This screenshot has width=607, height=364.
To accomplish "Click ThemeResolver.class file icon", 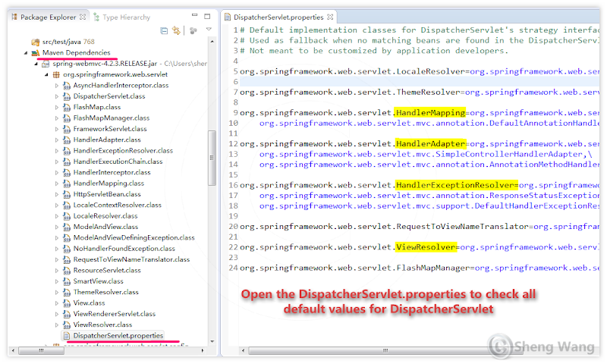I will [x=67, y=292].
